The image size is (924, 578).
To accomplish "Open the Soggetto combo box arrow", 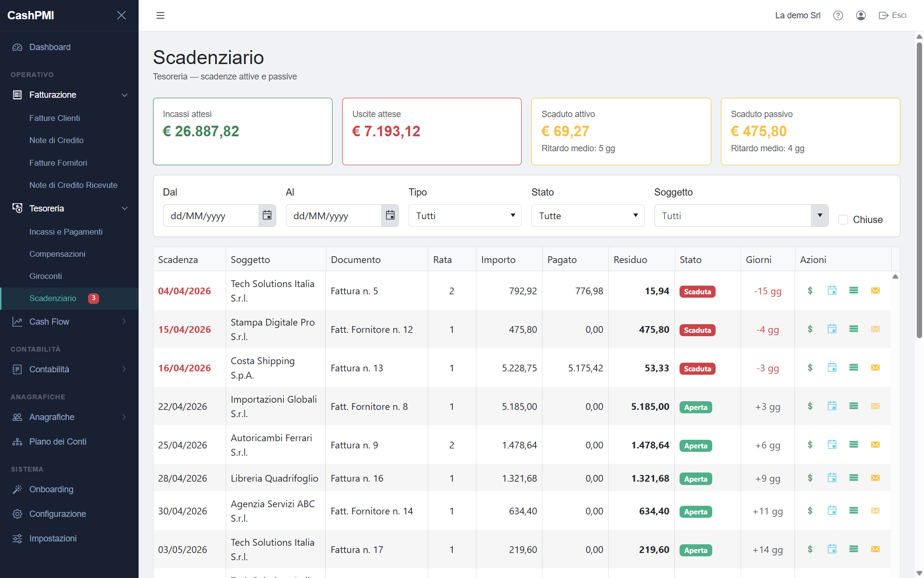I will (x=820, y=215).
